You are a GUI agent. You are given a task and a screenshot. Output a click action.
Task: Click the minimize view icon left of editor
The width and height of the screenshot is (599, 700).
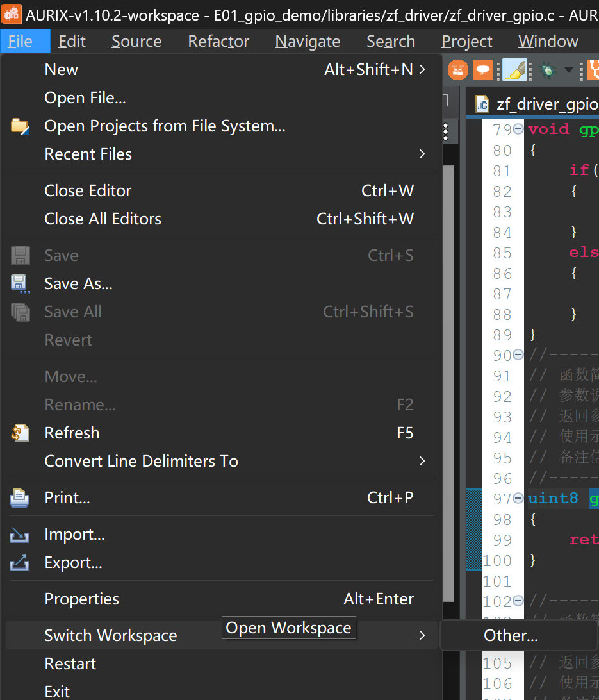click(446, 101)
